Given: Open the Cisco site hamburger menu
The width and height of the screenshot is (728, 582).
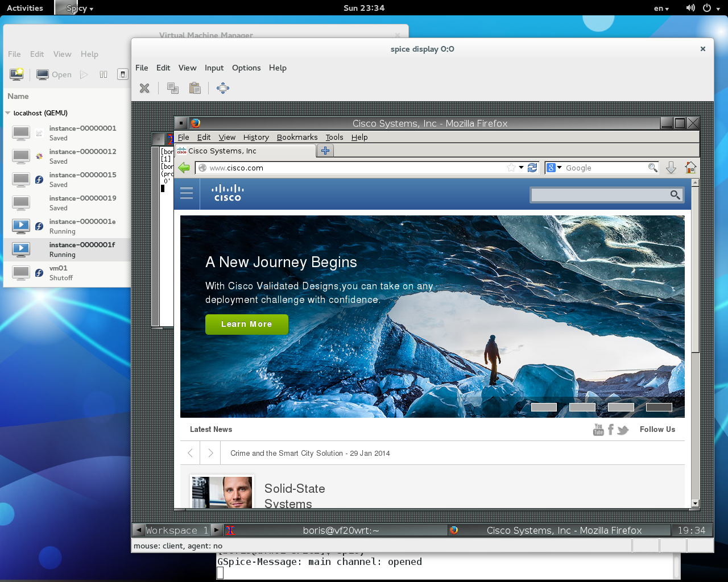Looking at the screenshot, I should point(187,193).
